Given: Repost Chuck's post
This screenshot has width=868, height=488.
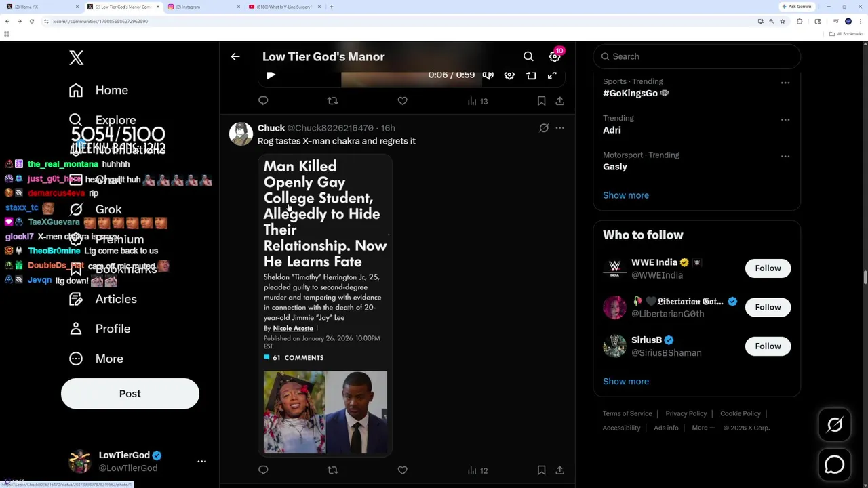Looking at the screenshot, I should (332, 470).
